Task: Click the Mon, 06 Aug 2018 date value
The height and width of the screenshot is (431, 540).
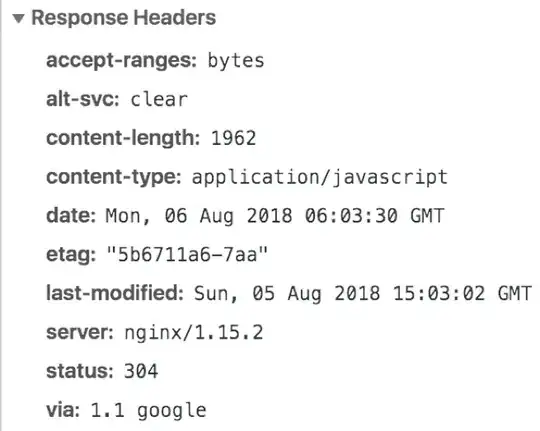Action: point(275,216)
